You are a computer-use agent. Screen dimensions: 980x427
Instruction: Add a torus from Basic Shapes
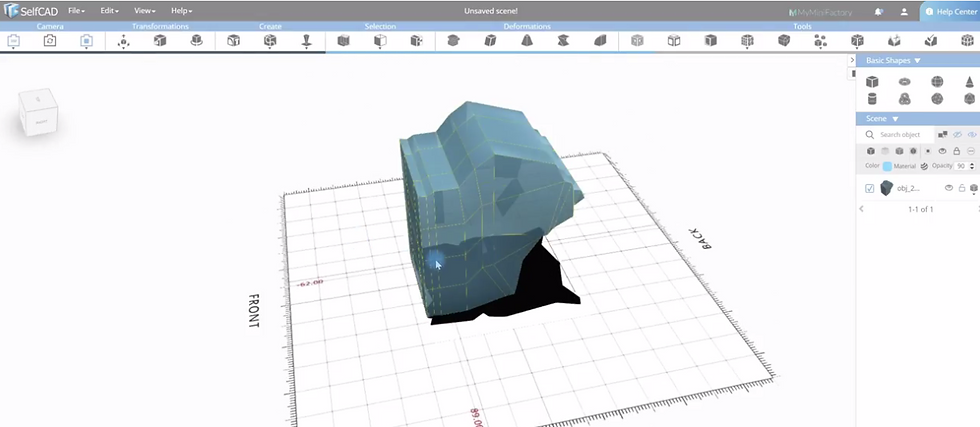coord(904,82)
